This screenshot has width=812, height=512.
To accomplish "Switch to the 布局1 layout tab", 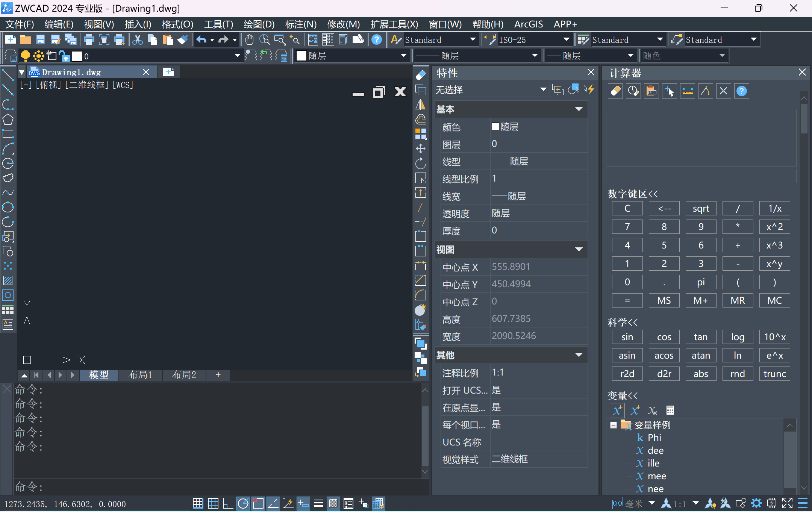I will pyautogui.click(x=140, y=375).
